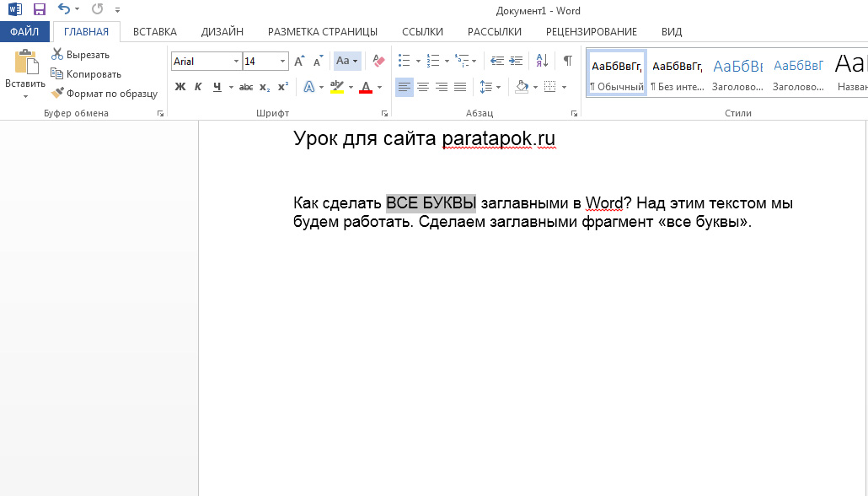
Task: Apply the first Заголово... heading style
Action: click(738, 73)
